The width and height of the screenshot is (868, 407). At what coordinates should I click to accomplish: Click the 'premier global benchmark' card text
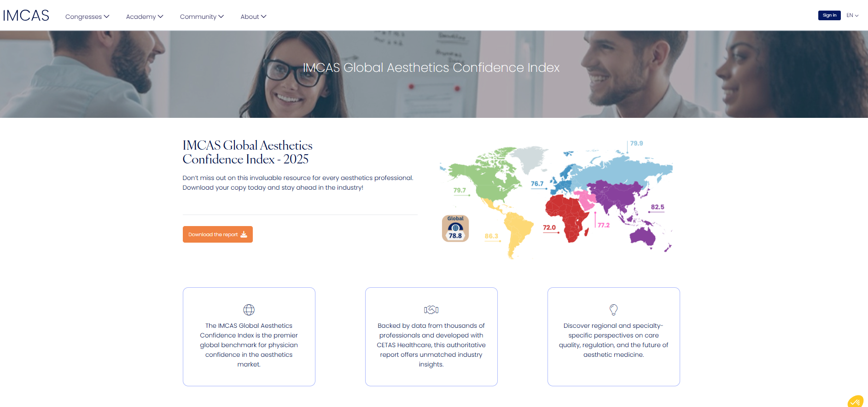249,345
